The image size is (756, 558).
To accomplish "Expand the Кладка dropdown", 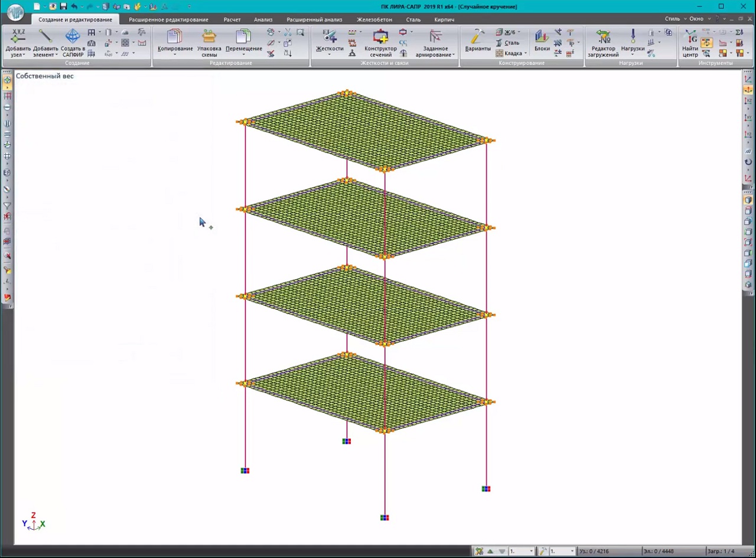I will coord(525,54).
